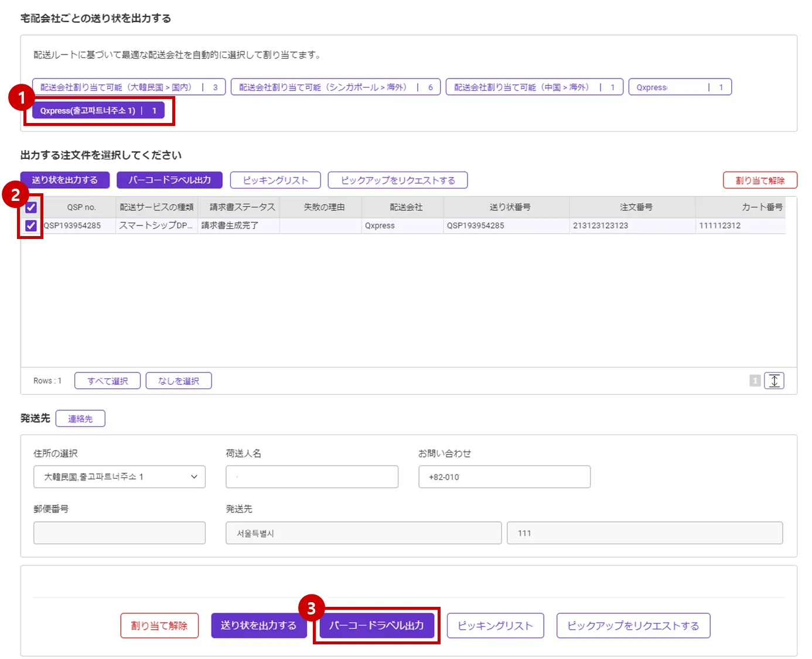The height and width of the screenshot is (659, 812).
Task: Click the すべて選択 button
Action: point(108,381)
